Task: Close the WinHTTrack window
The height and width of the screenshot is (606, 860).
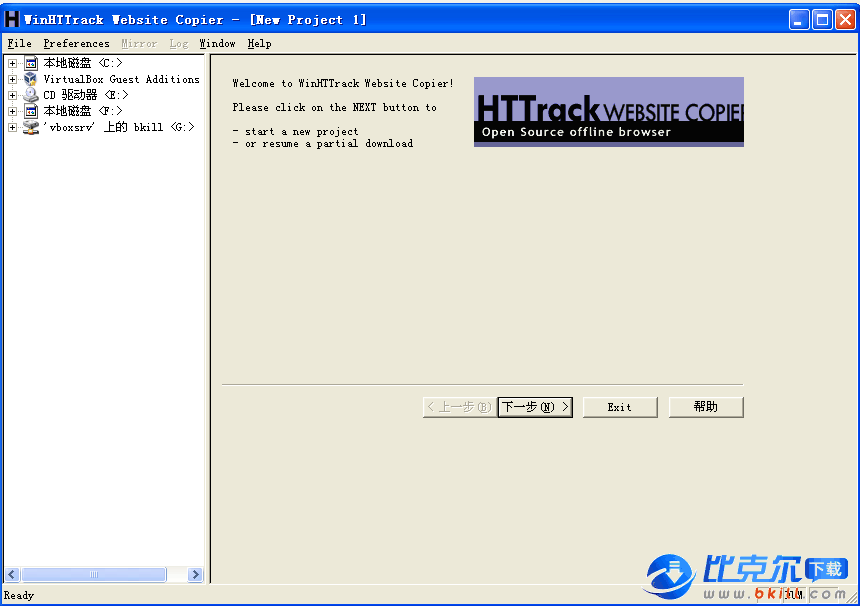Action: click(846, 20)
